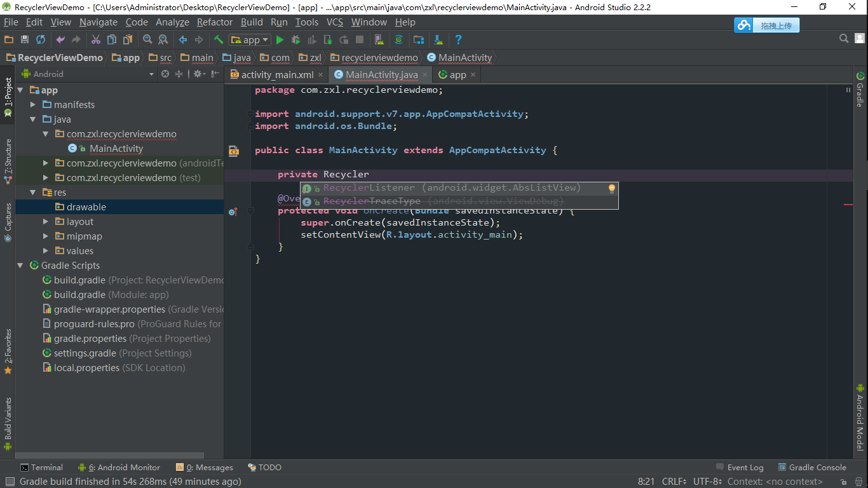This screenshot has width=868, height=488.
Task: Toggle the Android Model panel on right edge
Action: point(860,417)
